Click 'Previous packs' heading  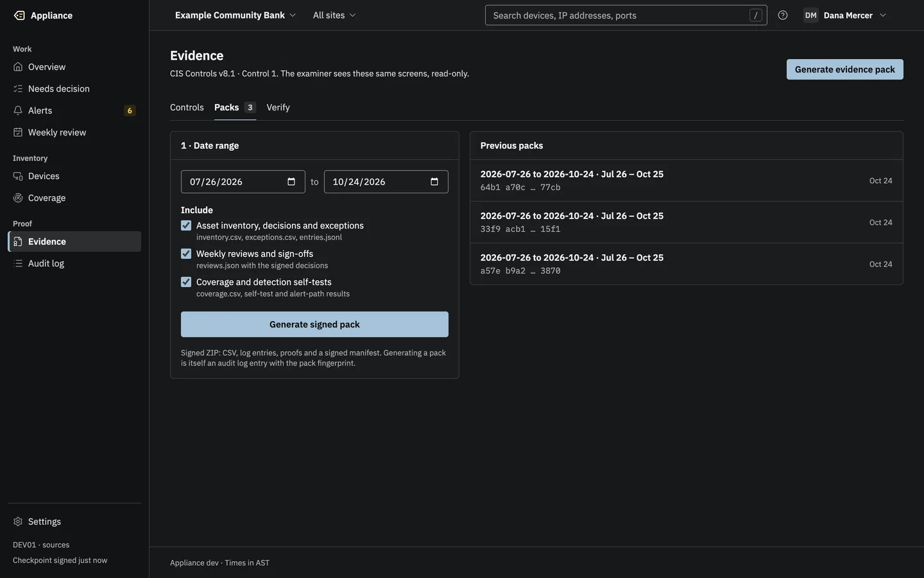tap(511, 146)
